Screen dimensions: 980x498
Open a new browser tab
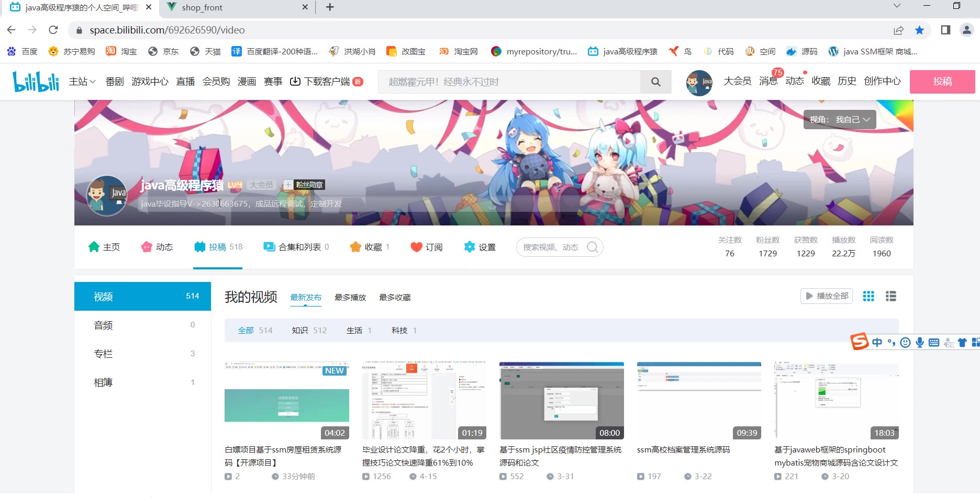pos(330,7)
